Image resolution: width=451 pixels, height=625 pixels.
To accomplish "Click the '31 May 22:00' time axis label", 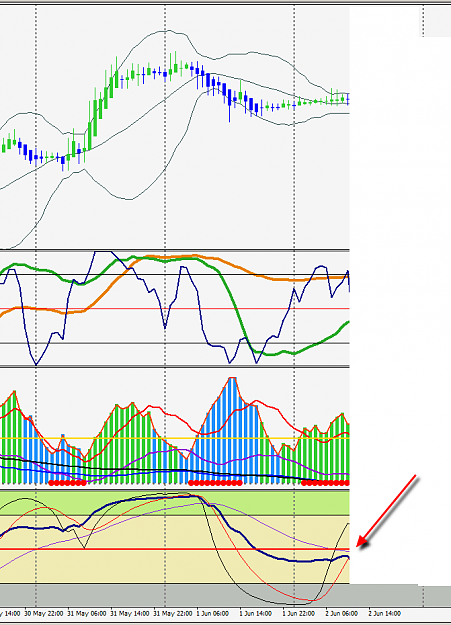I will pos(173,613).
